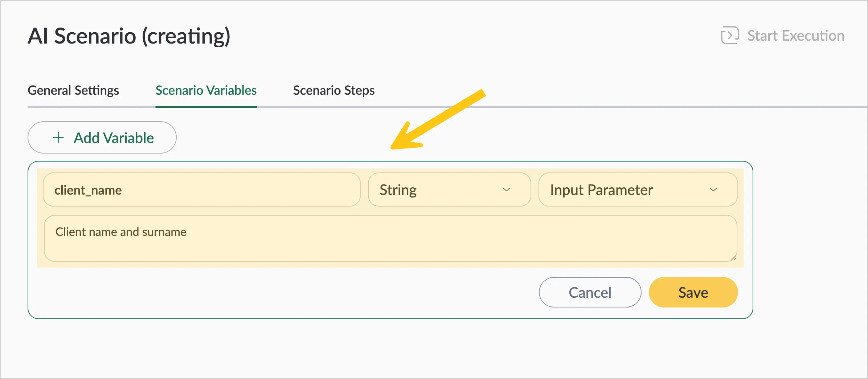This screenshot has height=379, width=868.
Task: Select the Scenario Variables tab
Action: pyautogui.click(x=206, y=90)
